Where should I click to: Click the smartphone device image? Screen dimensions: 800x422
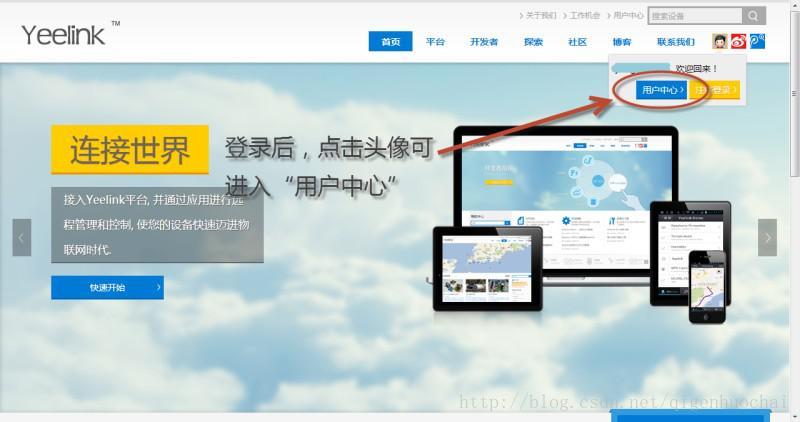point(707,287)
